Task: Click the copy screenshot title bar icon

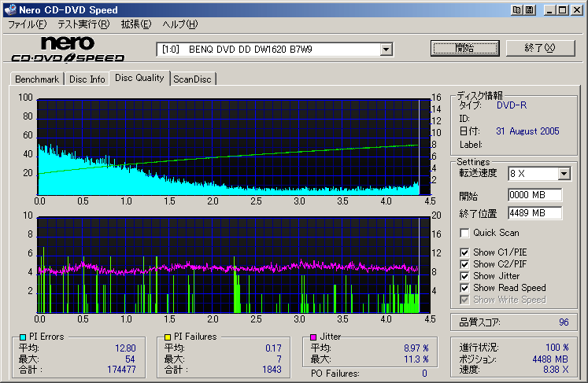Action: (x=516, y=10)
